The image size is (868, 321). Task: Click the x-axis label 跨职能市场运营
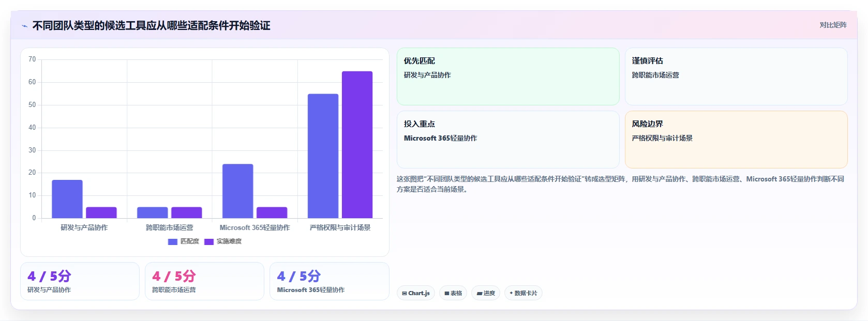tap(170, 227)
